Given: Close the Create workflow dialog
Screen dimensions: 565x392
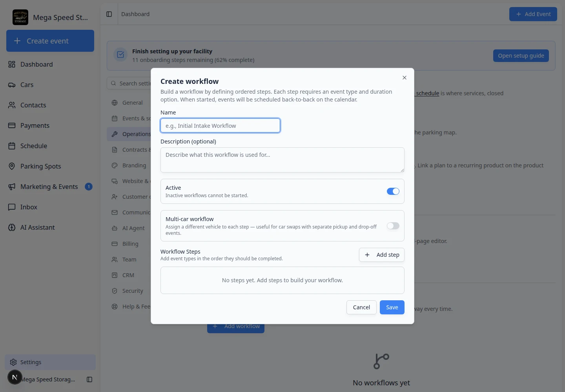Looking at the screenshot, I should (405, 78).
